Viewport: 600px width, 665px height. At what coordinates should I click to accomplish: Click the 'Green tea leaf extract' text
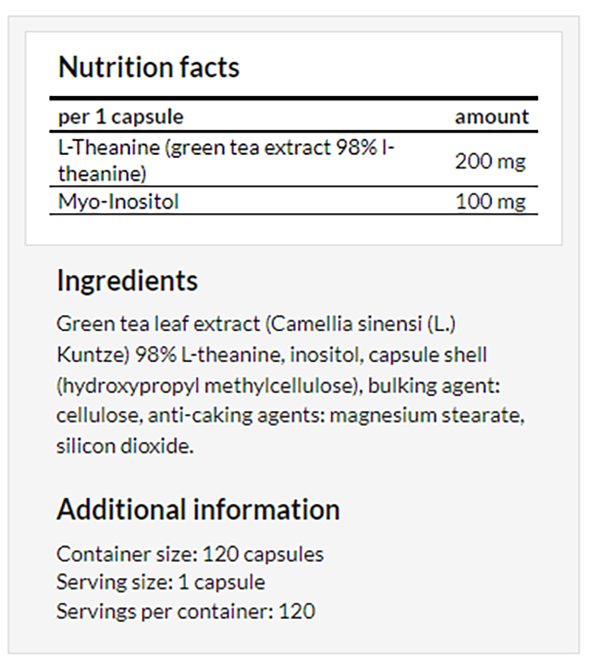[158, 324]
